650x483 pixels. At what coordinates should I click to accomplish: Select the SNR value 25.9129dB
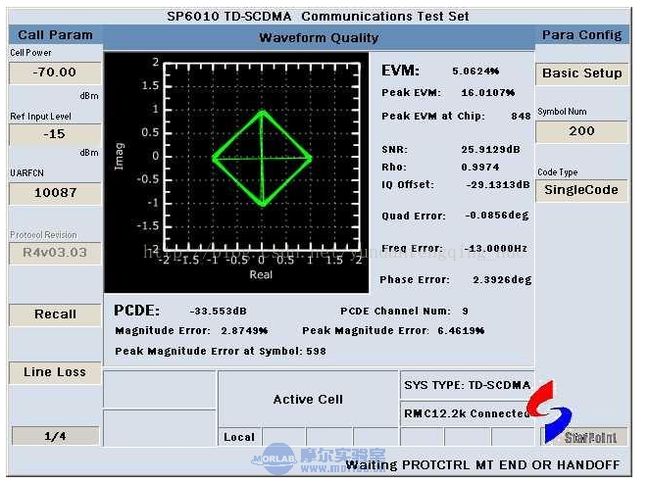(x=491, y=150)
